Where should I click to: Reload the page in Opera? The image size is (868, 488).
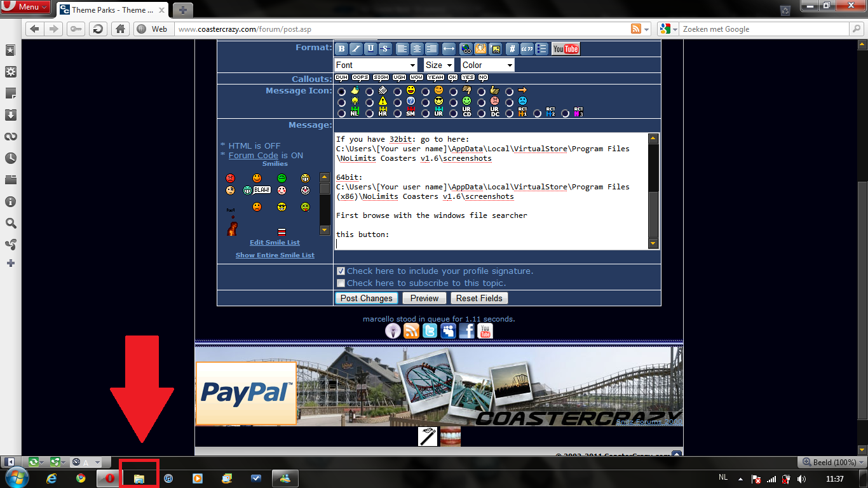(97, 29)
